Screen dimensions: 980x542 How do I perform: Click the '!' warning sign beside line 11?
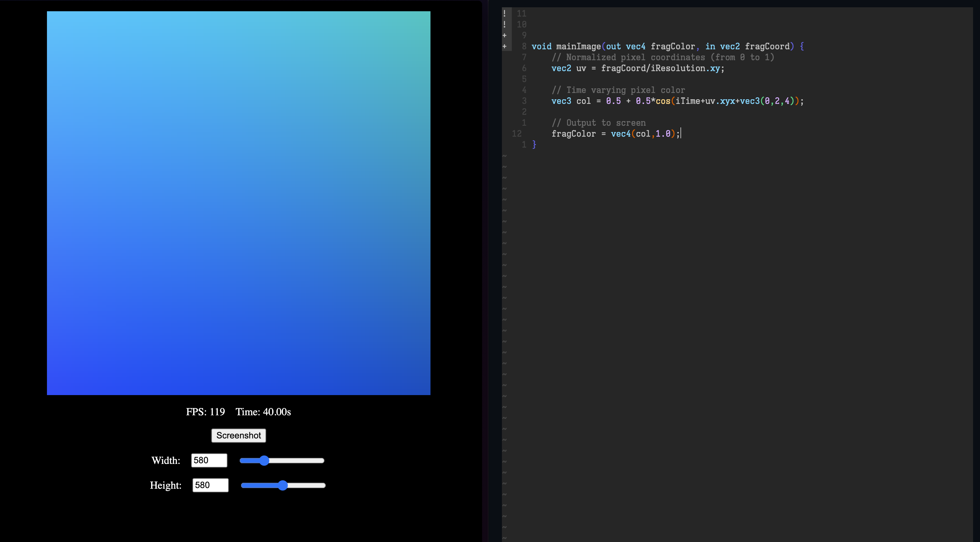point(505,13)
